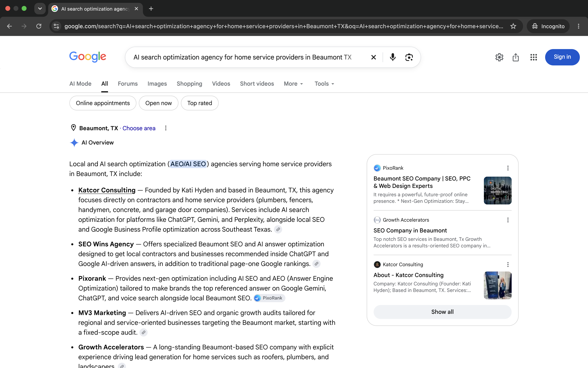Image resolution: width=588 pixels, height=368 pixels.
Task: Switch to the Videos tab
Action: [x=221, y=84]
